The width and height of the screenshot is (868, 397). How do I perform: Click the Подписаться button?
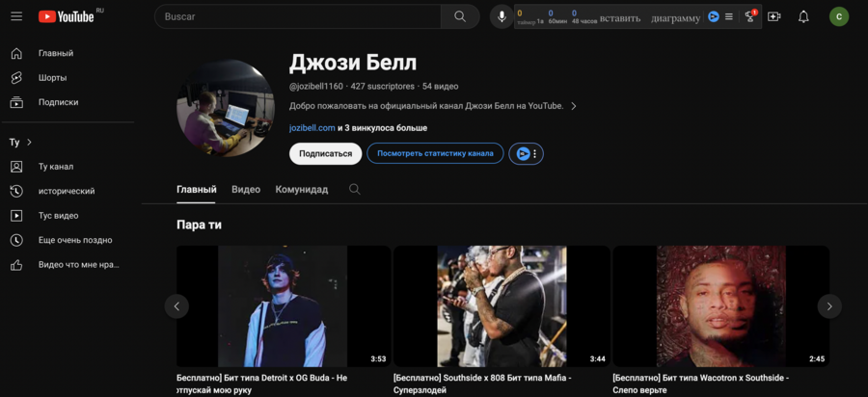[x=326, y=154]
